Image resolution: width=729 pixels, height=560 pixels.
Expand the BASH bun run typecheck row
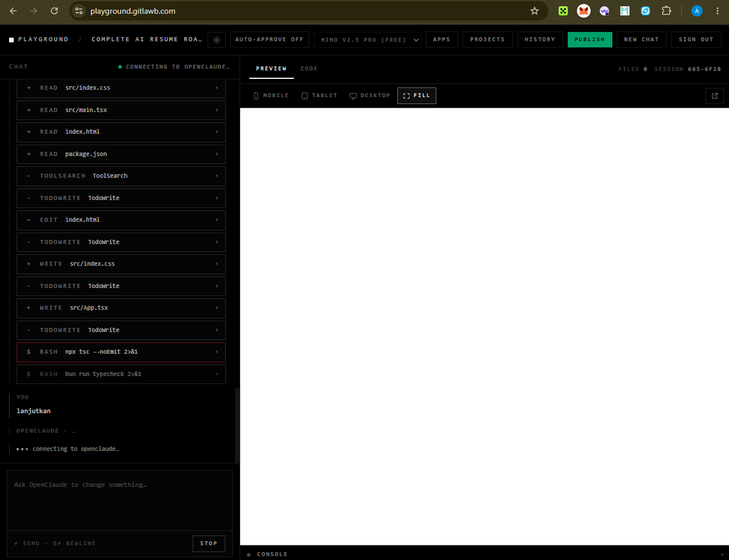[x=121, y=374]
